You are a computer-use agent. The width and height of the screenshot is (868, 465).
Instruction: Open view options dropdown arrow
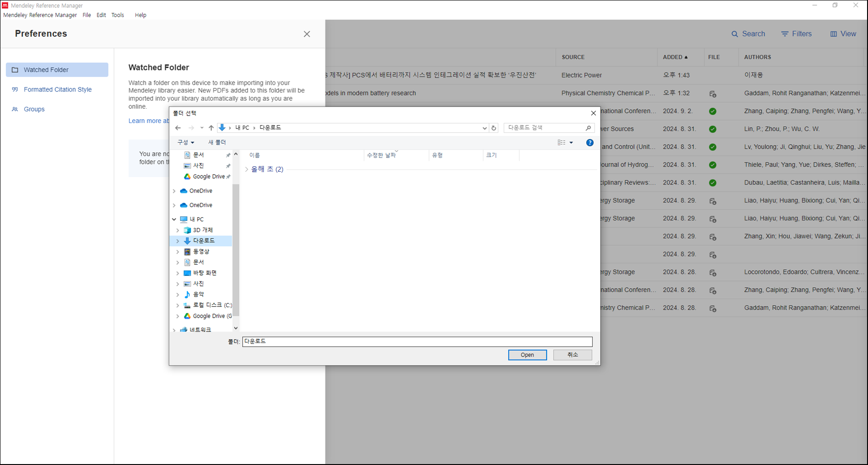pos(571,143)
